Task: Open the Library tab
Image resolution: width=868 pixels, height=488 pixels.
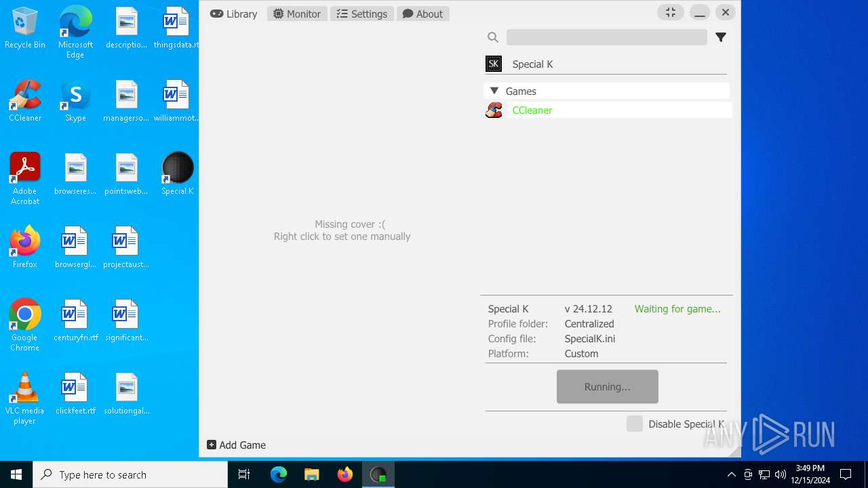Action: (x=234, y=14)
